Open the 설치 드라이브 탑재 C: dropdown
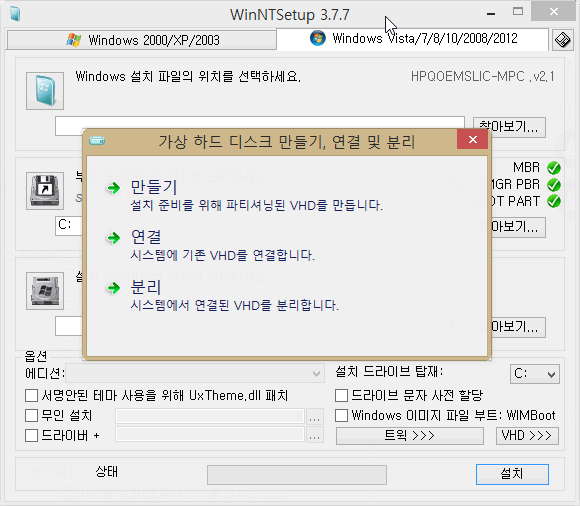This screenshot has width=580, height=506. (535, 374)
